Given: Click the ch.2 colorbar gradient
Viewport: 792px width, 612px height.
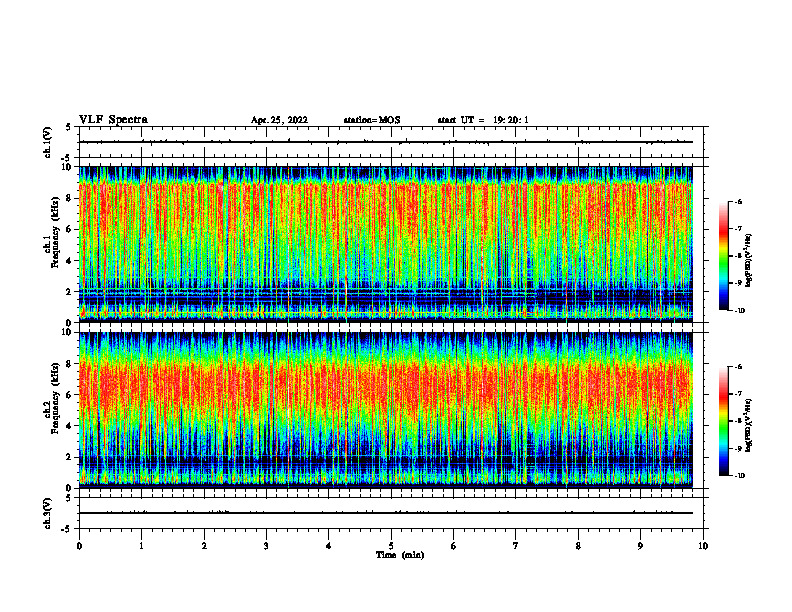Looking at the screenshot, I should (723, 421).
